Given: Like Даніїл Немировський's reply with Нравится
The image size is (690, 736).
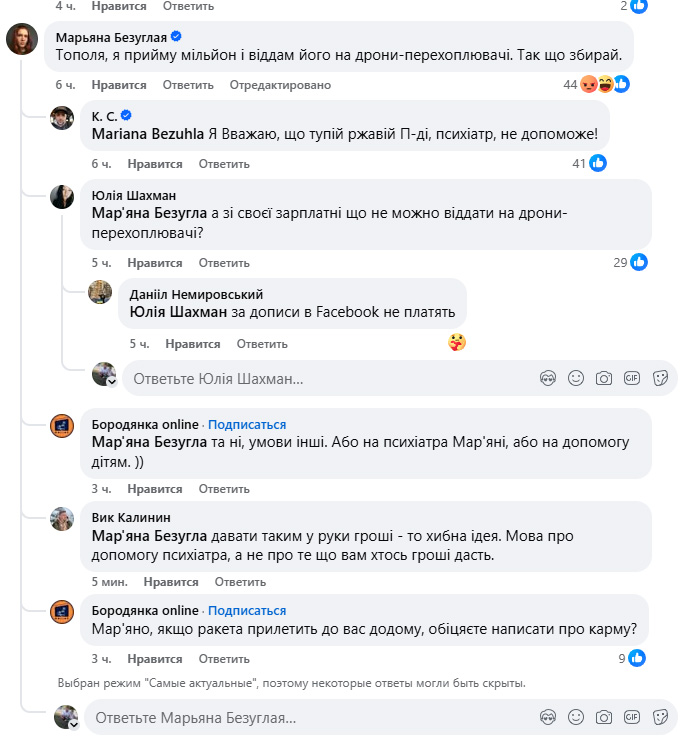Looking at the screenshot, I should [192, 344].
